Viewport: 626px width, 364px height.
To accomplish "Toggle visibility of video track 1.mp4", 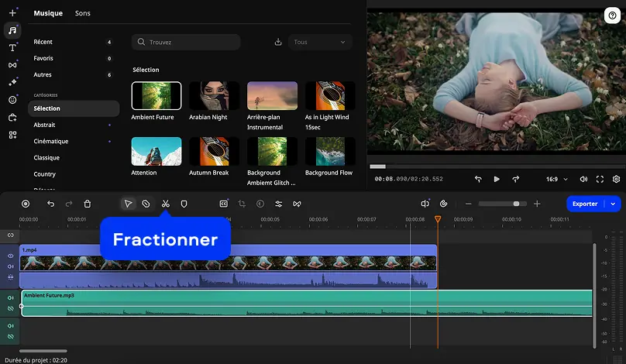I will (x=10, y=256).
